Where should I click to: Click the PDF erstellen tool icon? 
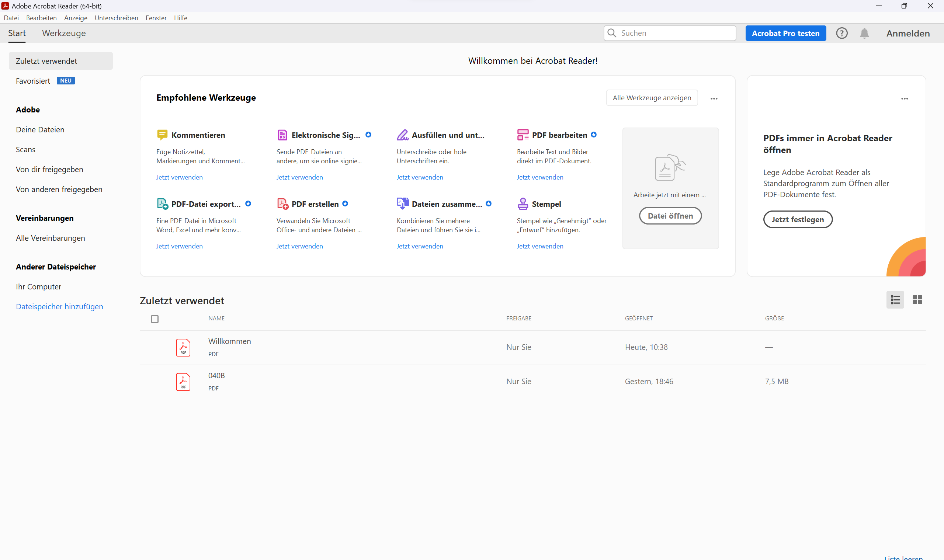(282, 204)
